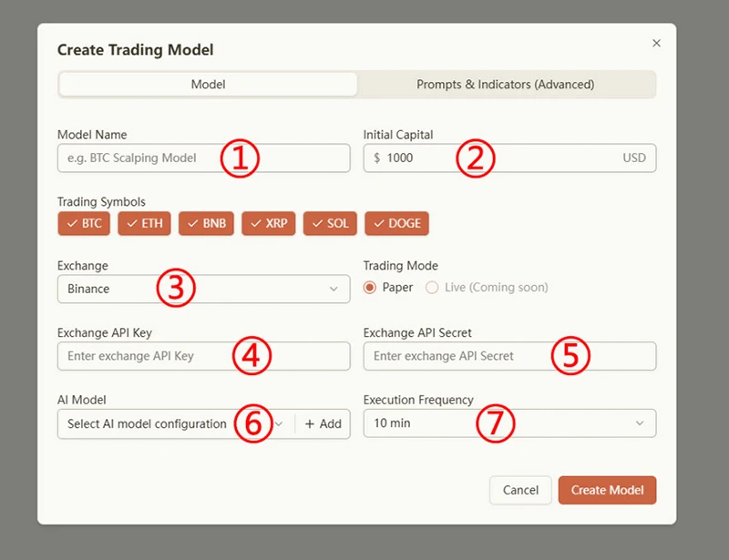Toggle the SOL trading symbol chip
The width and height of the screenshot is (729, 560).
click(x=330, y=223)
